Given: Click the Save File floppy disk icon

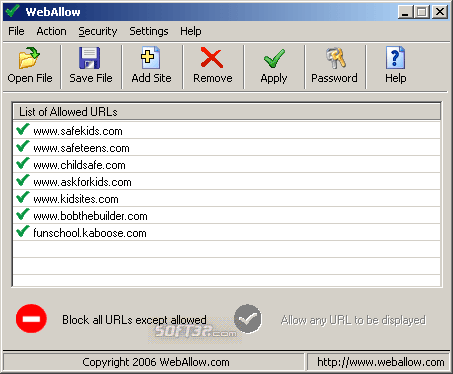Looking at the screenshot, I should 89,58.
